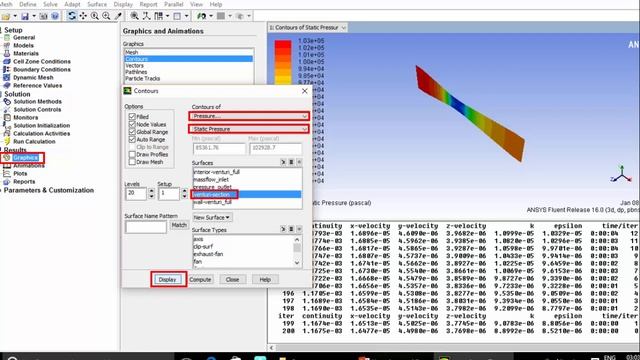640x360 pixels.
Task: Increase the Levels value with up arrow
Action: pyautogui.click(x=151, y=190)
